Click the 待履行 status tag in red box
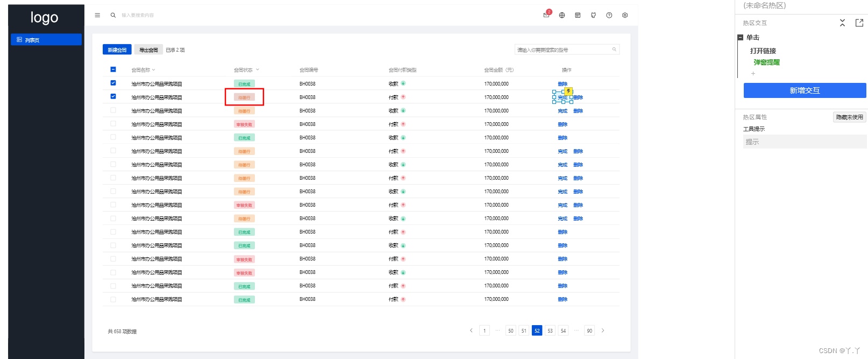868x359 pixels. [244, 97]
